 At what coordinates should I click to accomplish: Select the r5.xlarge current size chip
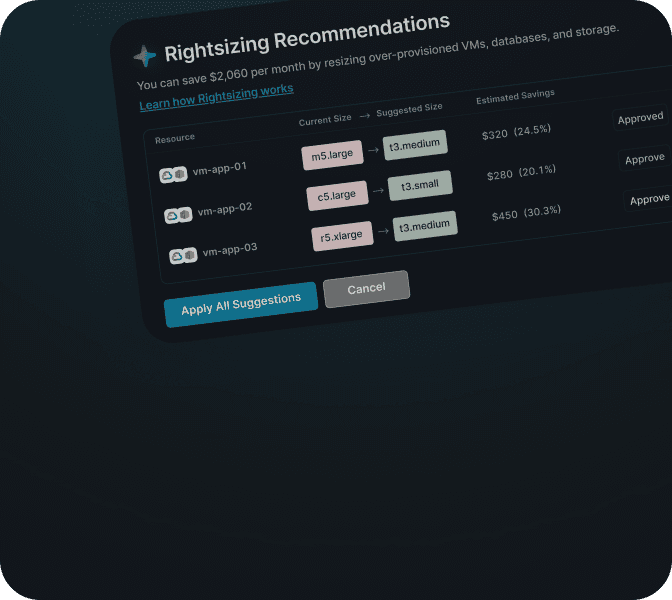tap(342, 236)
